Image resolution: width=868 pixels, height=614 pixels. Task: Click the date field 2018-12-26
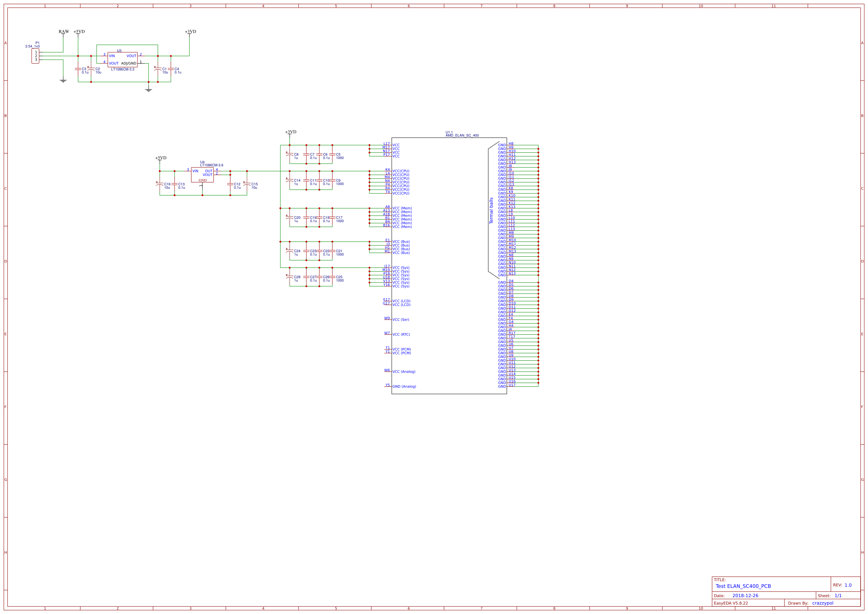(745, 595)
